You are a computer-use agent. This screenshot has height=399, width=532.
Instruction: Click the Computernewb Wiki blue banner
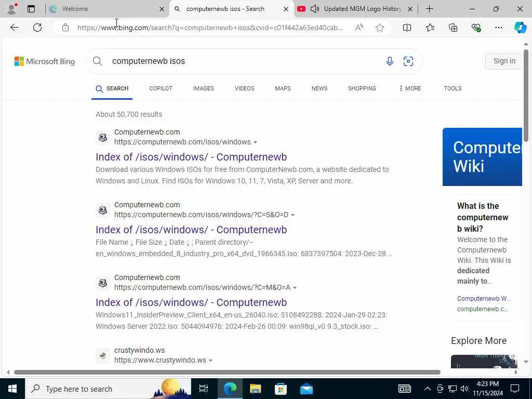tap(482, 157)
